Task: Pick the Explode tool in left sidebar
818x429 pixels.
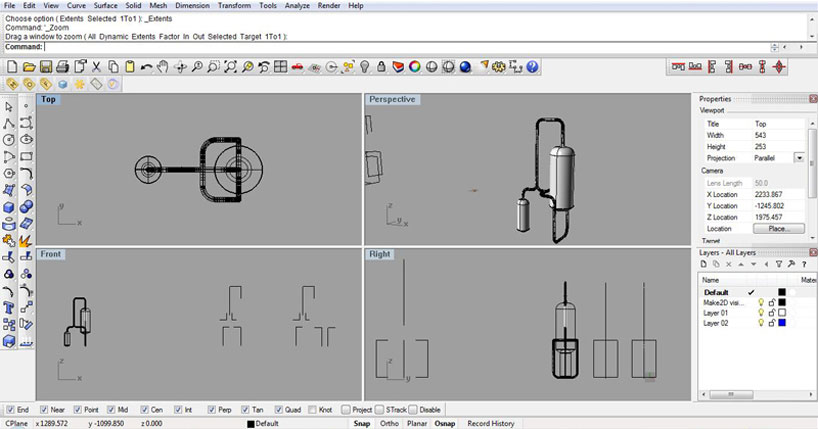Action: pos(26,240)
